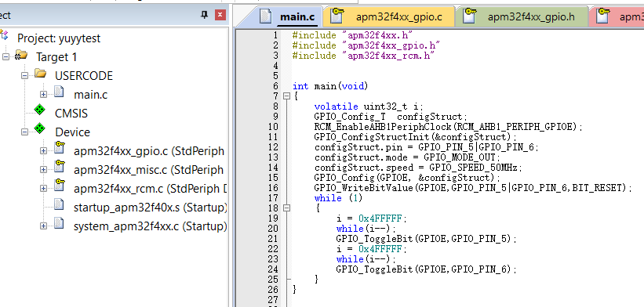Click the volatile uint32_t i; line
Image resolution: width=644 pixels, height=307 pixels.
click(x=369, y=107)
